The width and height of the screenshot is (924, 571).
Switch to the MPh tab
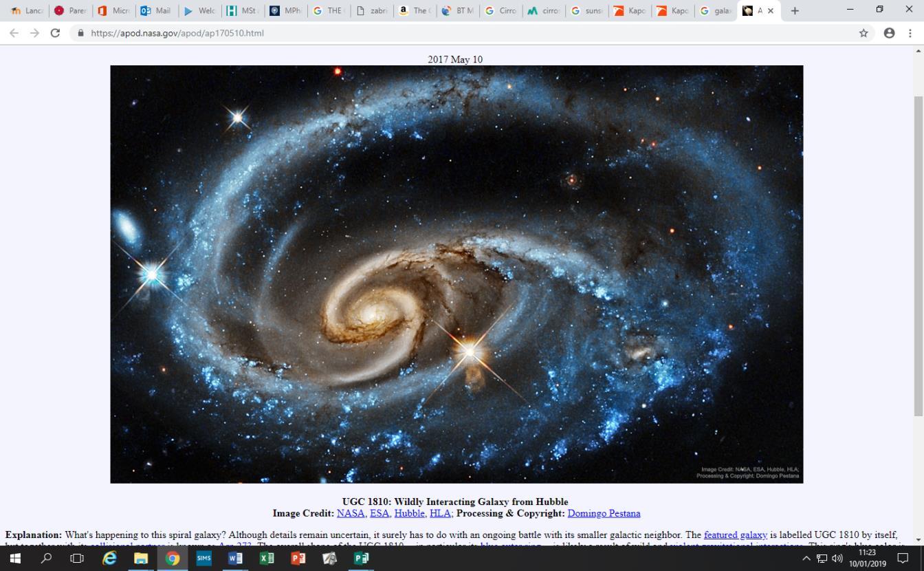tap(285, 10)
